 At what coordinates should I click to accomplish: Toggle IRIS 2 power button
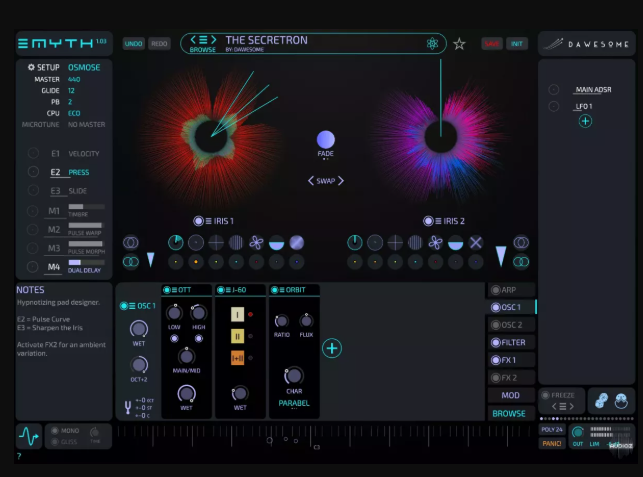coord(428,221)
